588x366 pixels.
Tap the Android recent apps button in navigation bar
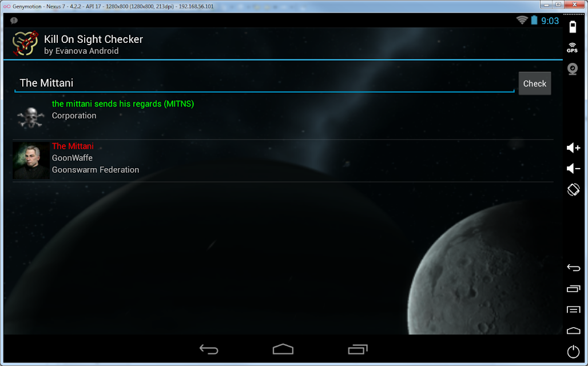pyautogui.click(x=357, y=349)
